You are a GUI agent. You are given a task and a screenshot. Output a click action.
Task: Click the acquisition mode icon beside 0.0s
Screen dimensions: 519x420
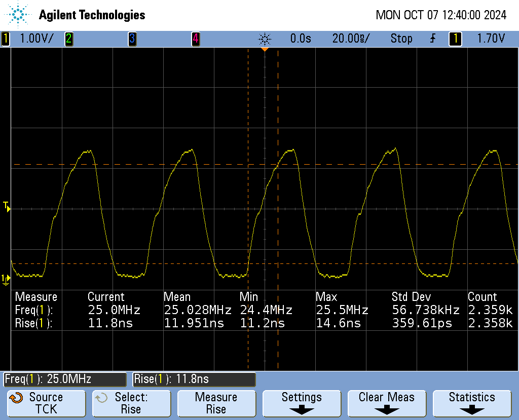pyautogui.click(x=265, y=39)
